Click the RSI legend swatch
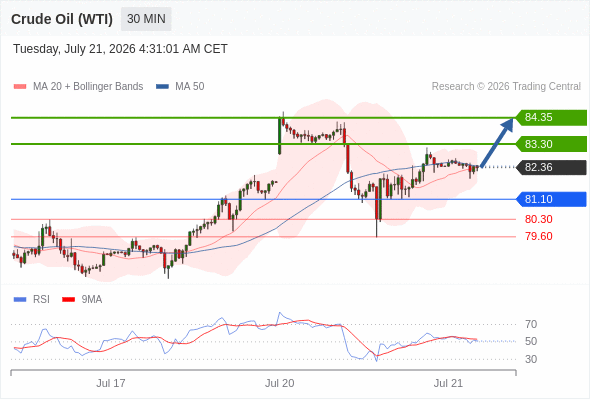Image resolution: width=590 pixels, height=400 pixels. tap(20, 300)
